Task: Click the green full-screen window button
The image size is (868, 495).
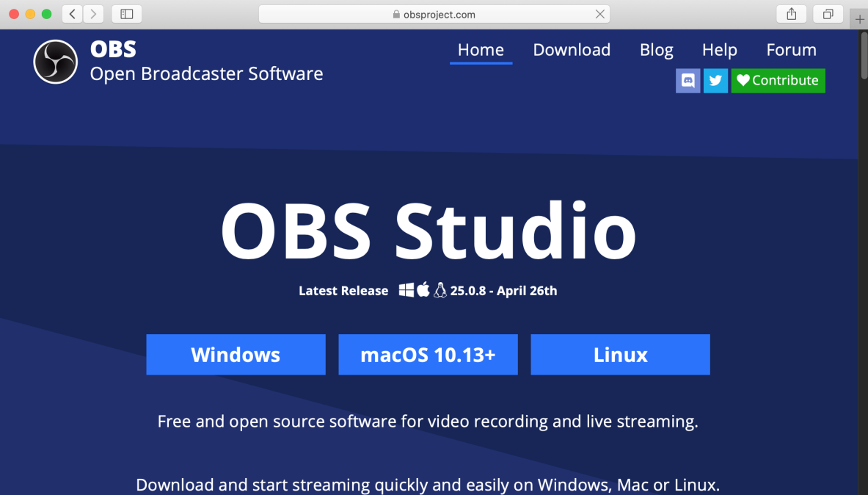Action: (x=46, y=14)
